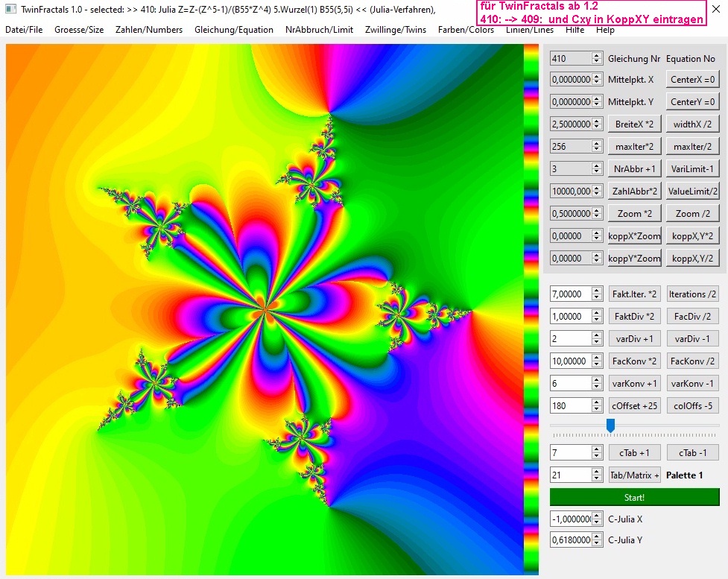Focus the Gleichung Nr field showing 410
The width and height of the screenshot is (728, 579).
(571, 59)
